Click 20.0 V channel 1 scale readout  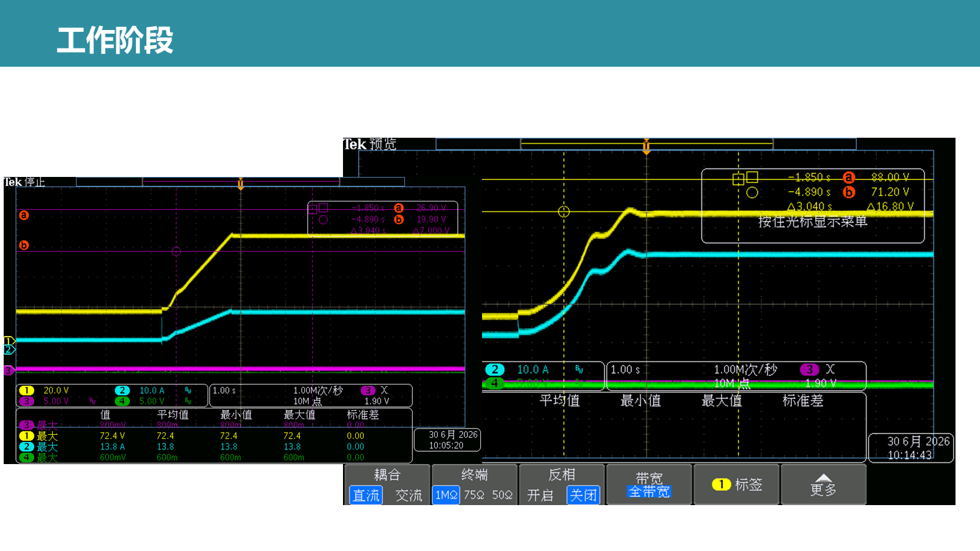pyautogui.click(x=56, y=391)
